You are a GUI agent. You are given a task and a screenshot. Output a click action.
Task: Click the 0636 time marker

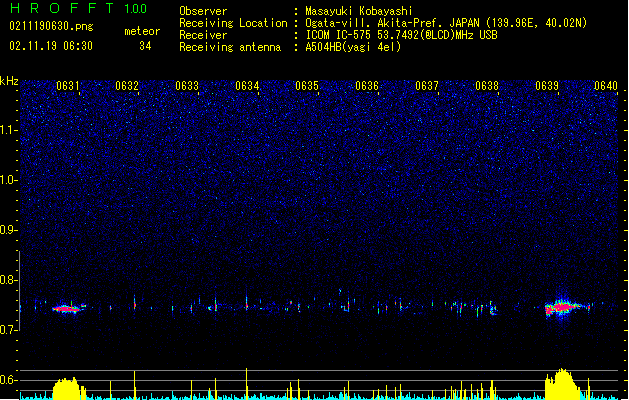point(367,86)
